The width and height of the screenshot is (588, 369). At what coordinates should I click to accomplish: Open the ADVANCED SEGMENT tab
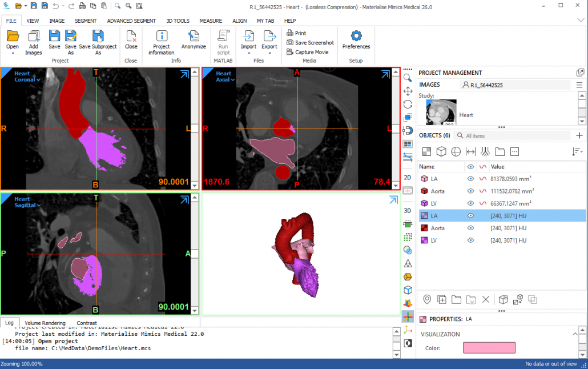131,21
